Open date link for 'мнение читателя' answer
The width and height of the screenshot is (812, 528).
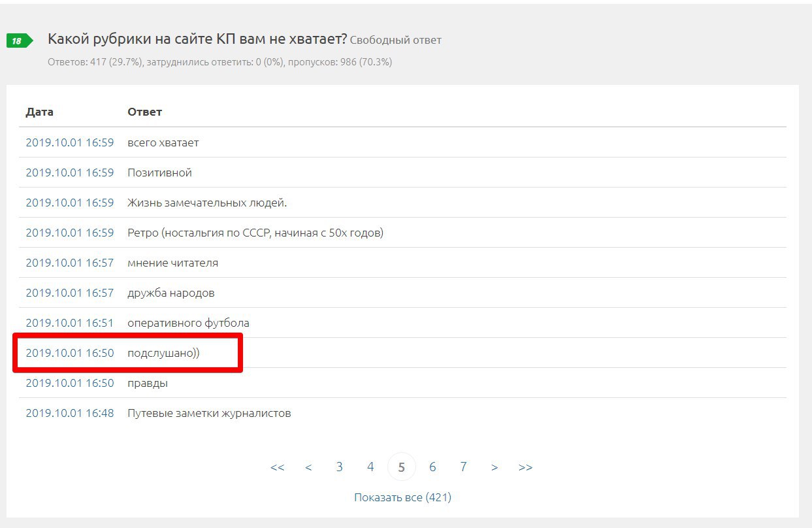tap(70, 263)
